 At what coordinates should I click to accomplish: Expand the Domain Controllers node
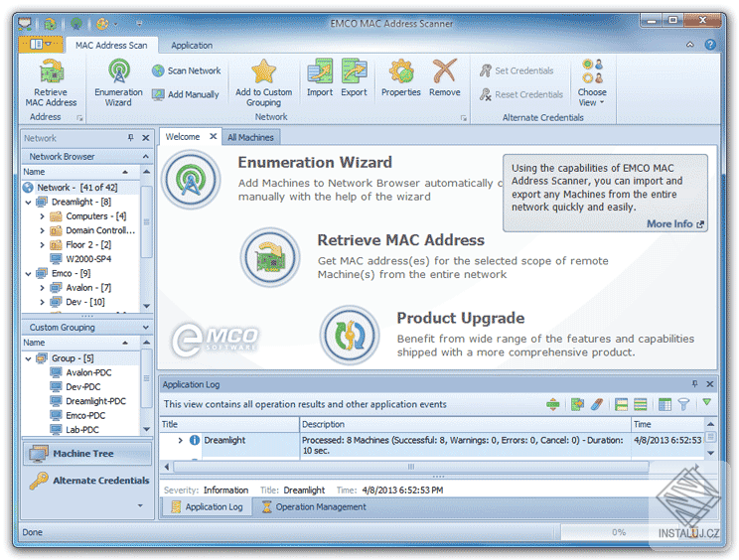tap(42, 230)
